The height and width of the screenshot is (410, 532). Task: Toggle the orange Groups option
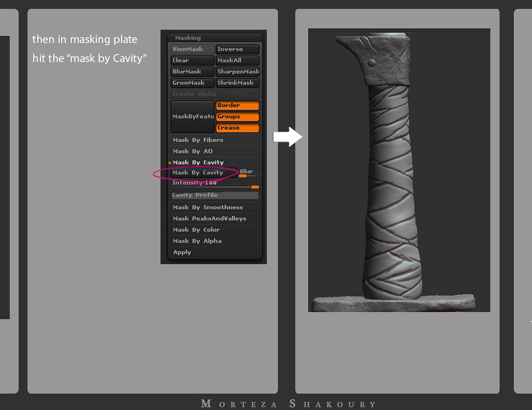pos(238,117)
